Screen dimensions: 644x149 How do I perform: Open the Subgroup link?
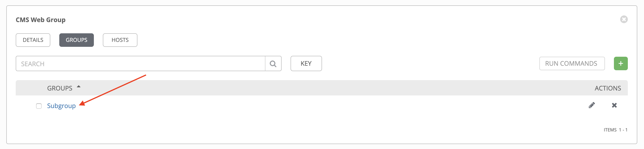tap(61, 106)
